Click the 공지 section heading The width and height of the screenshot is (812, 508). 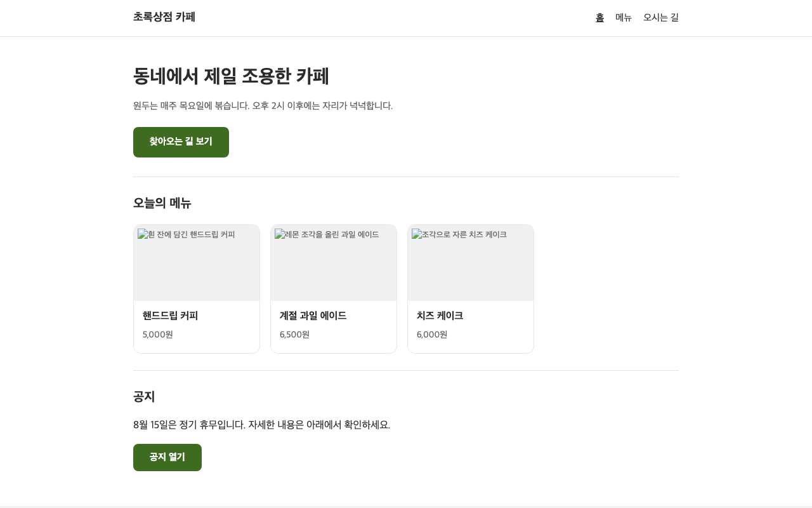[144, 397]
